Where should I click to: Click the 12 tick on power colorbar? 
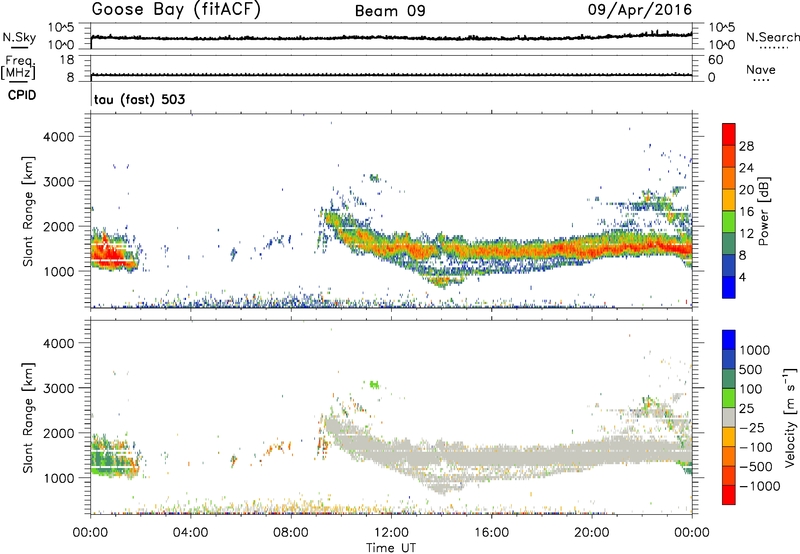746,234
